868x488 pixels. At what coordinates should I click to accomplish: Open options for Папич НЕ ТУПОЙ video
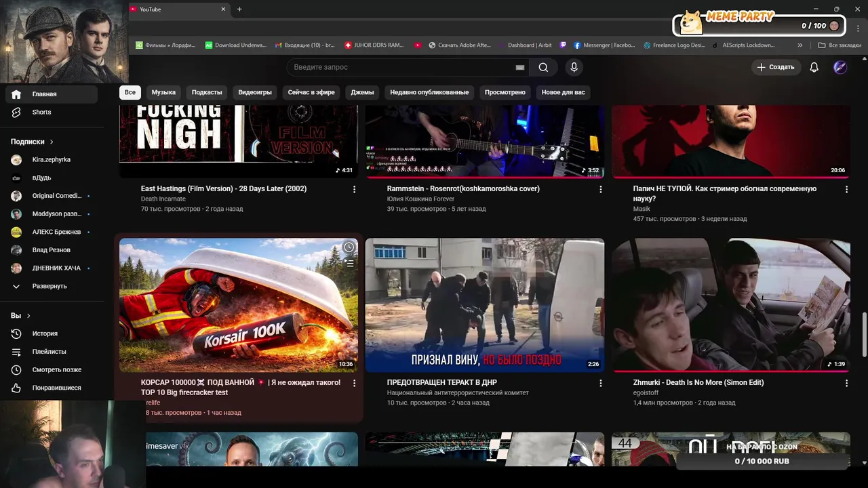click(846, 190)
